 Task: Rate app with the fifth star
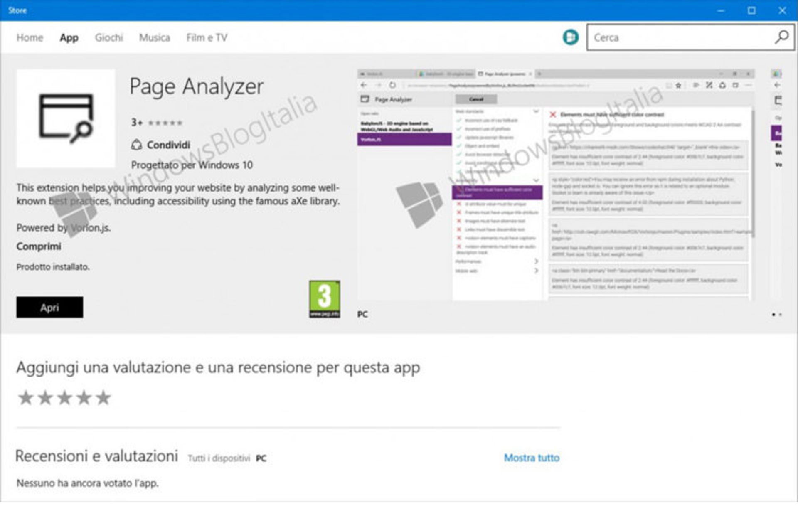coord(103,398)
